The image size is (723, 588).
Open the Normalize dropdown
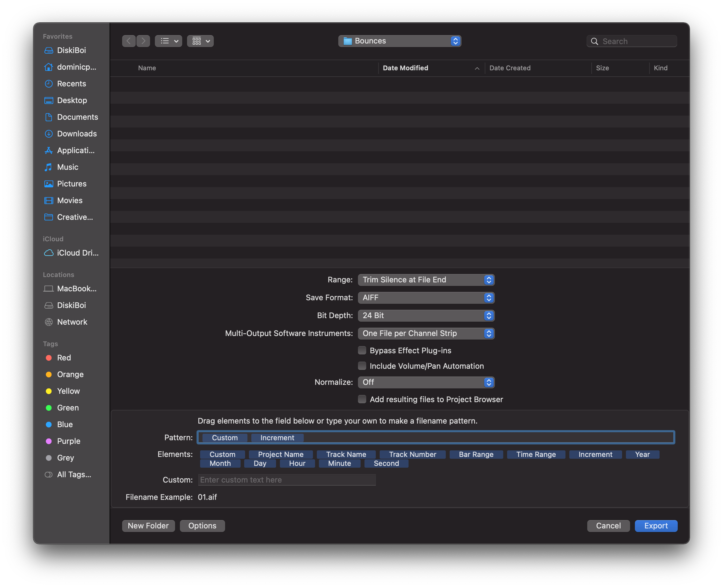click(426, 382)
